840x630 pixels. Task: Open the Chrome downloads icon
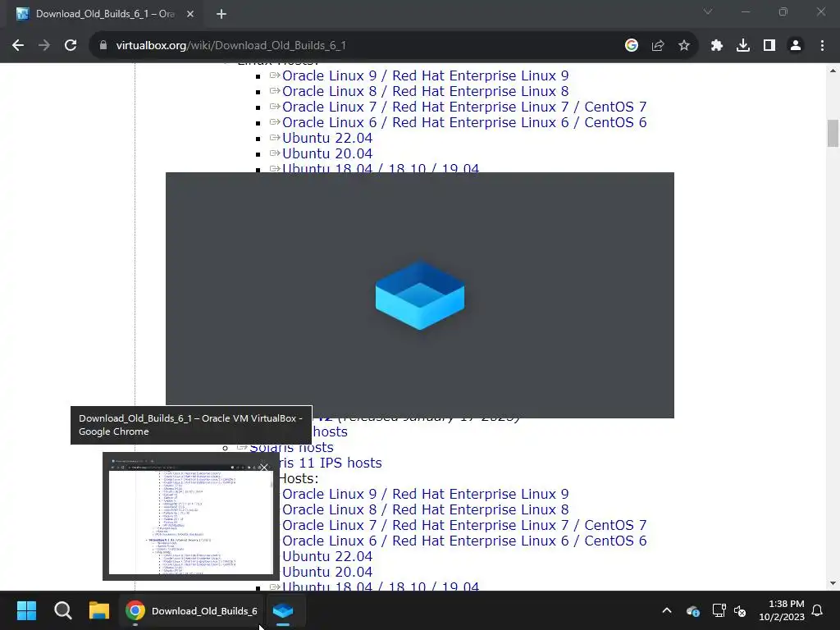click(743, 46)
